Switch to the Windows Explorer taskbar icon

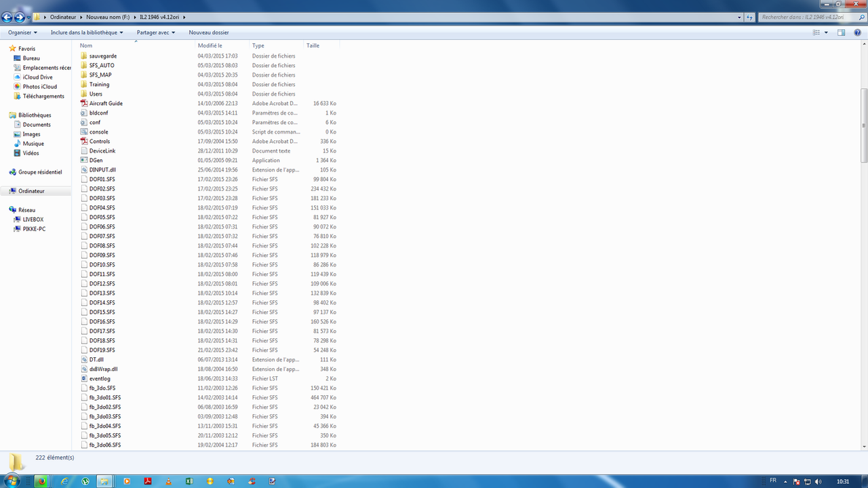click(105, 481)
